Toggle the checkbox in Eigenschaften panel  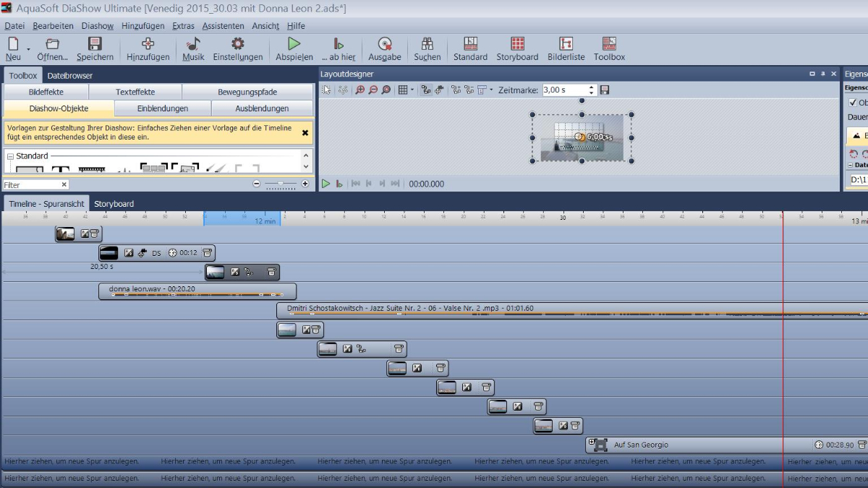pyautogui.click(x=852, y=103)
